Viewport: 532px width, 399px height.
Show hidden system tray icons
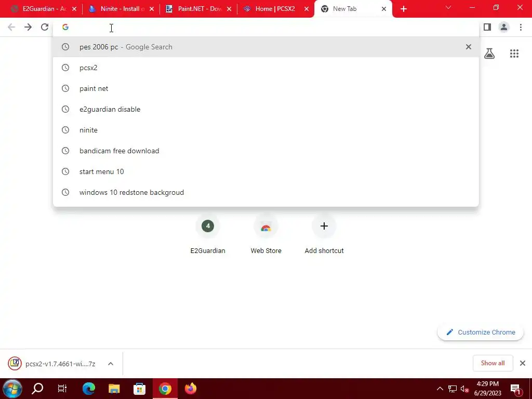440,389
